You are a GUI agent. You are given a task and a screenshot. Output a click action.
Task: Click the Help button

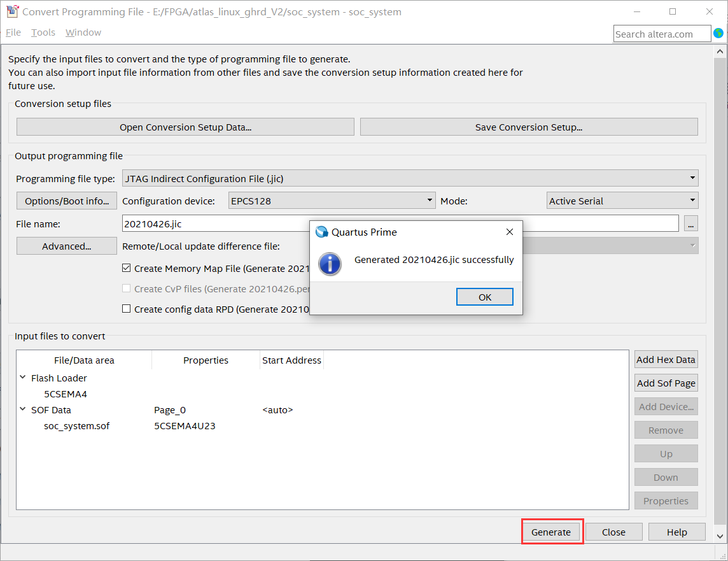pyautogui.click(x=677, y=532)
